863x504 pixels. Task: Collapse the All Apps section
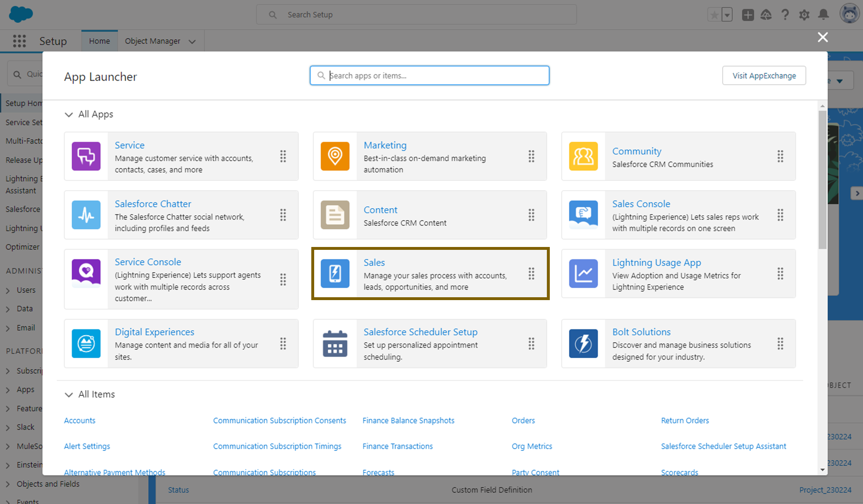click(x=68, y=114)
